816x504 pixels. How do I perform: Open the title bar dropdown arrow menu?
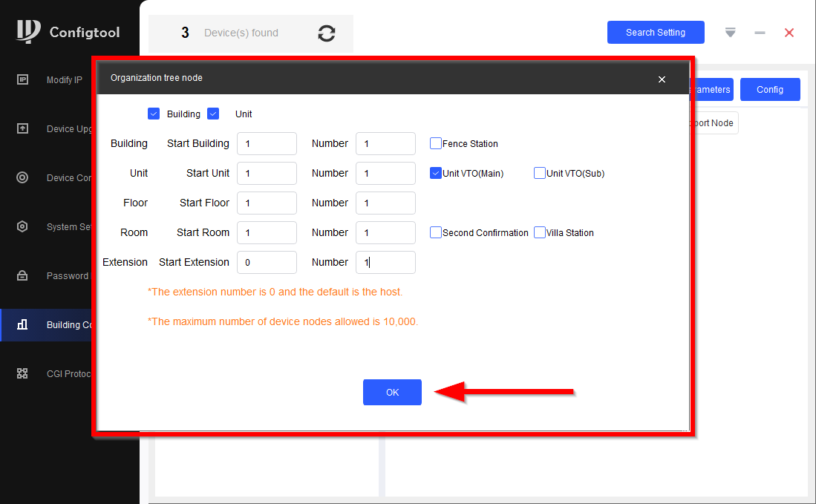point(730,33)
